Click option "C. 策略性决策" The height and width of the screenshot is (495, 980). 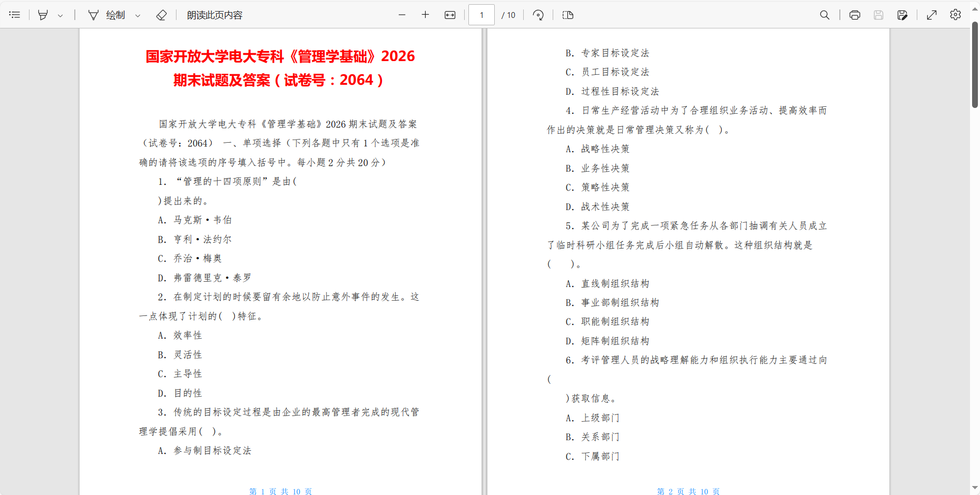(597, 187)
